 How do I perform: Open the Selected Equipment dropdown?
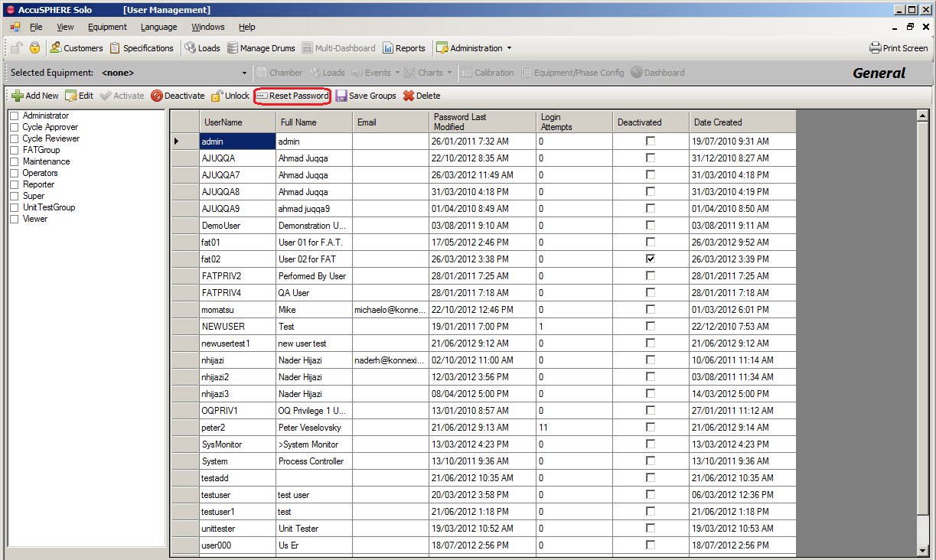(x=245, y=73)
